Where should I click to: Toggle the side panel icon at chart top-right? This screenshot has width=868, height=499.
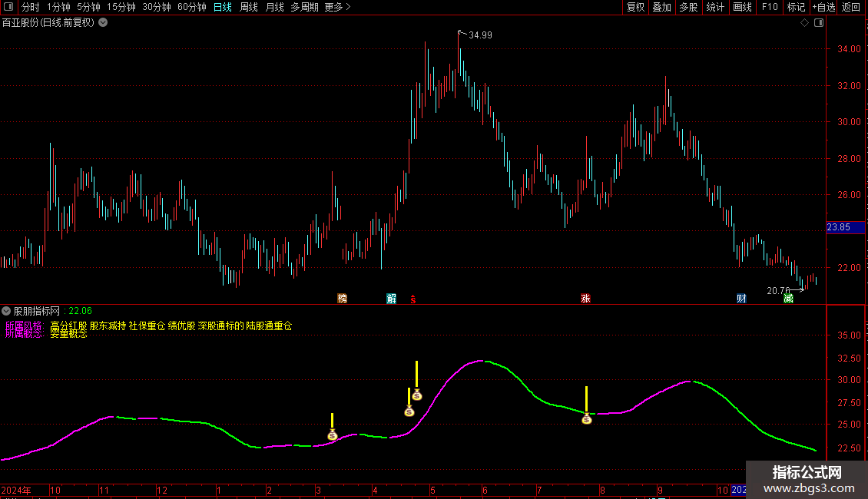point(819,22)
